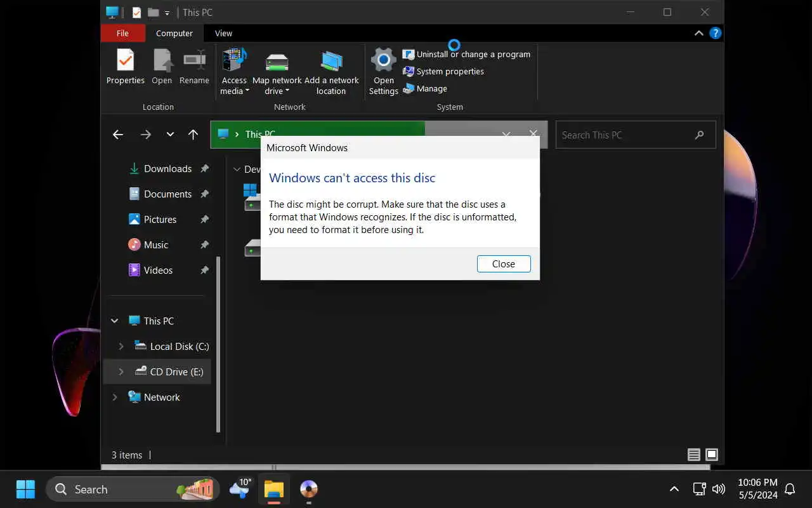Viewport: 812px width, 508px height.
Task: Unpin Videos using its pin icon
Action: tap(204, 270)
